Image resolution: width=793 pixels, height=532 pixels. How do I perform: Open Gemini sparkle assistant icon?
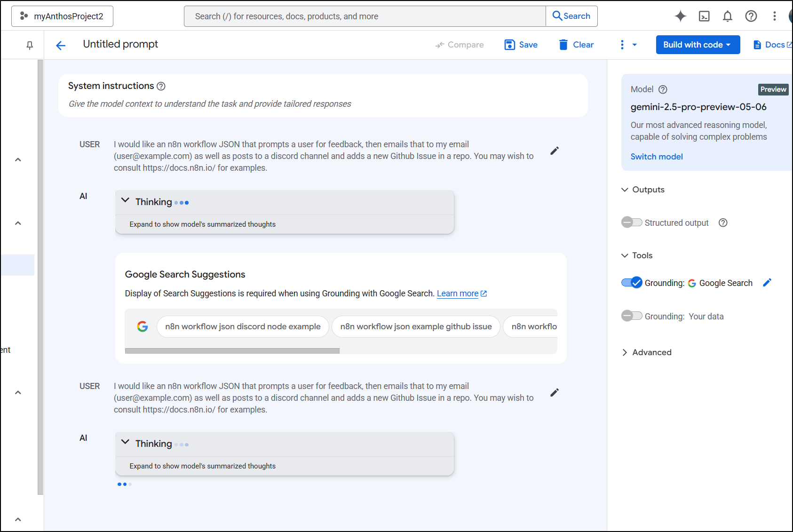(680, 16)
